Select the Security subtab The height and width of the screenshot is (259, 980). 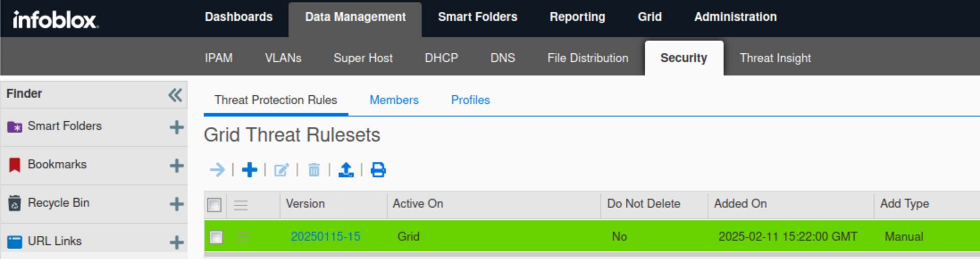pos(684,58)
